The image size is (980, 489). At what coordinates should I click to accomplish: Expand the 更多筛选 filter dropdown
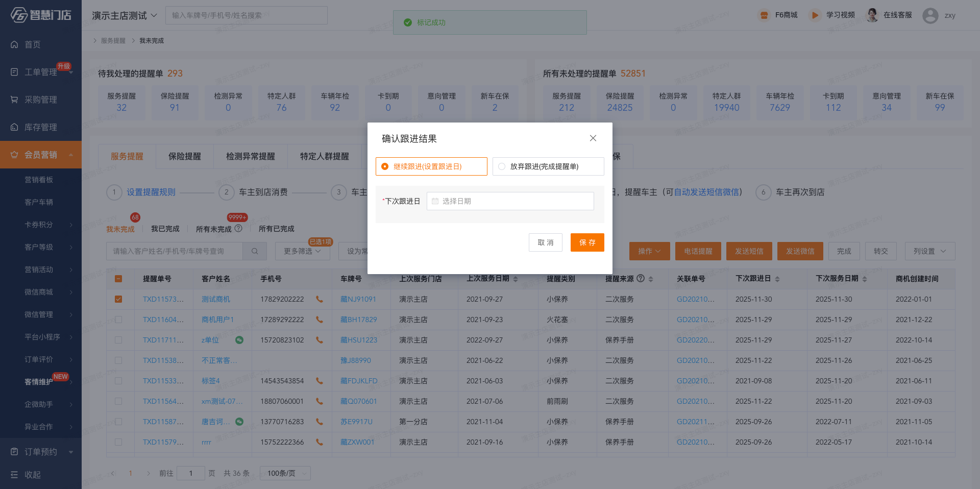click(302, 251)
